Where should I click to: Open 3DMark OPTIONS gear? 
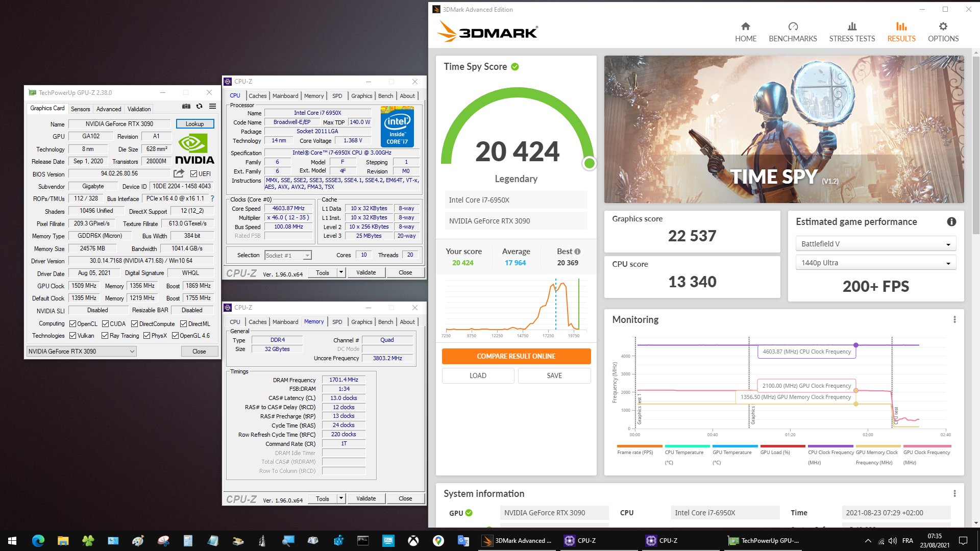(943, 27)
